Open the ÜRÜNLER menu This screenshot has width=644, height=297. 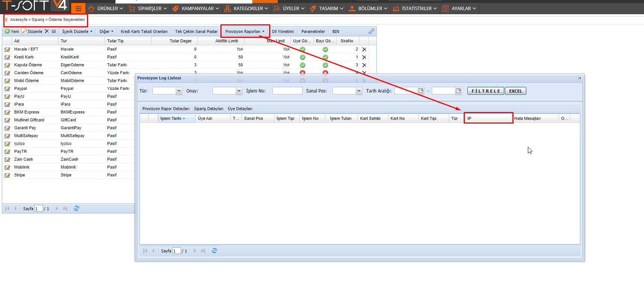(106, 8)
